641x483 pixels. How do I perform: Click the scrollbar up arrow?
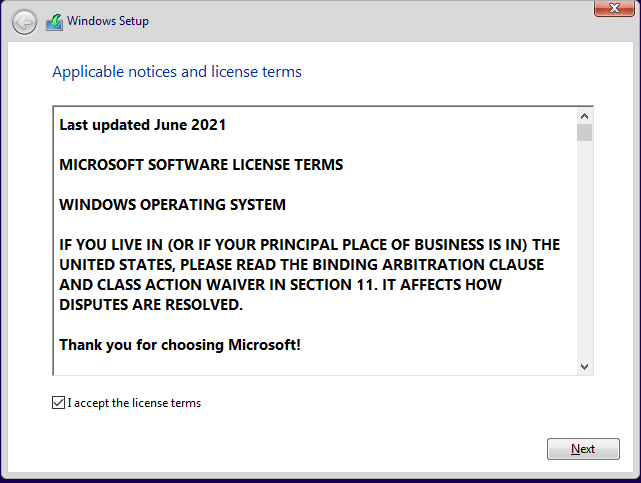click(x=585, y=114)
